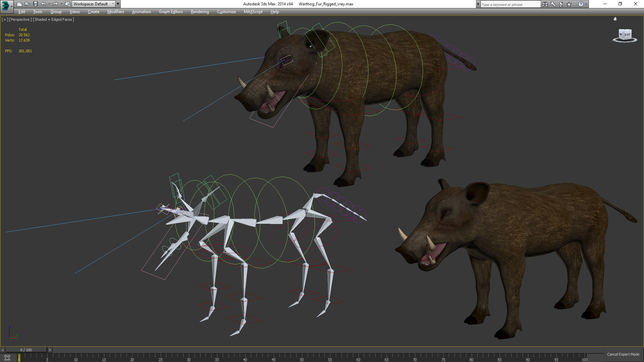Image resolution: width=644 pixels, height=362 pixels.
Task: Open the Rendering menu
Action: tap(200, 12)
